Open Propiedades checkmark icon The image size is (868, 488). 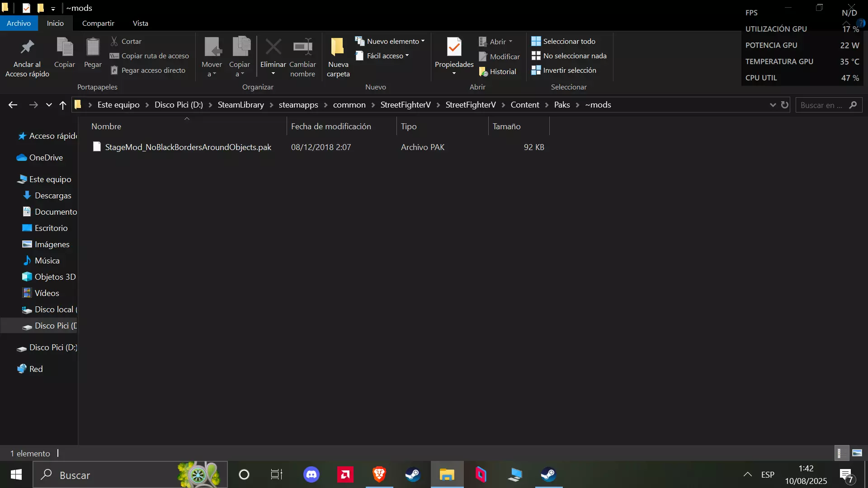(454, 47)
